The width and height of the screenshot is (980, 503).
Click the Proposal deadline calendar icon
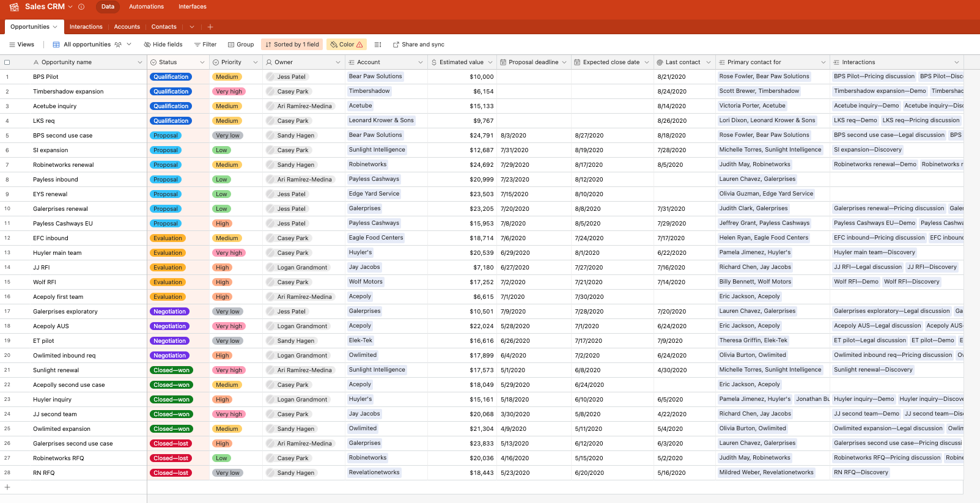[x=503, y=62]
